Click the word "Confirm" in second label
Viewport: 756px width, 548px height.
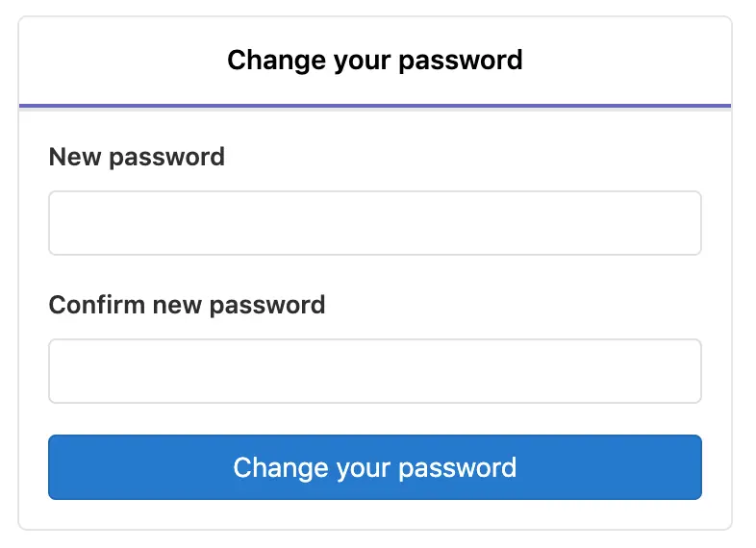click(97, 305)
